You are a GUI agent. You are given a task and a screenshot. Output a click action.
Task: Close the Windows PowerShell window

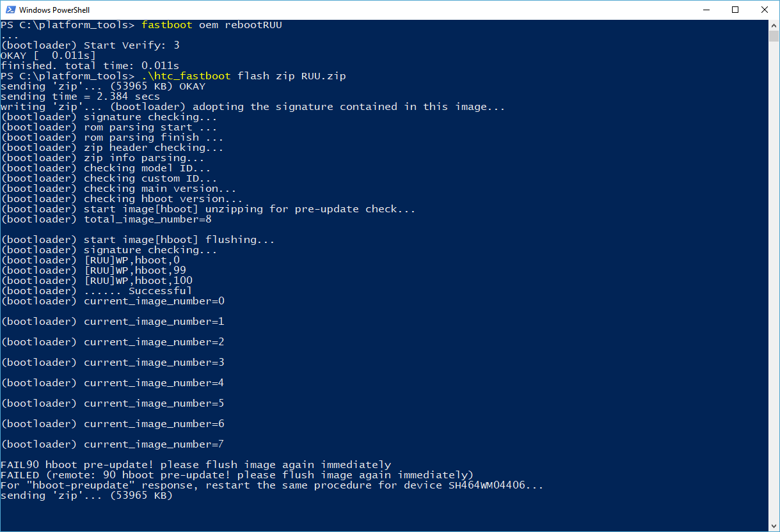click(765, 10)
